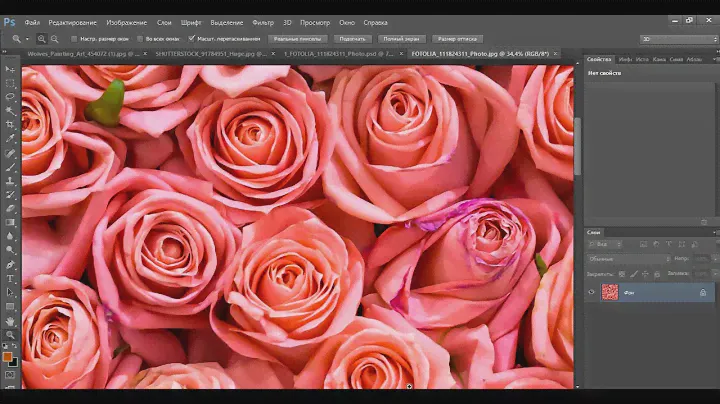Image resolution: width=720 pixels, height=404 pixels.
Task: Select the Type (T) tool
Action: point(10,278)
